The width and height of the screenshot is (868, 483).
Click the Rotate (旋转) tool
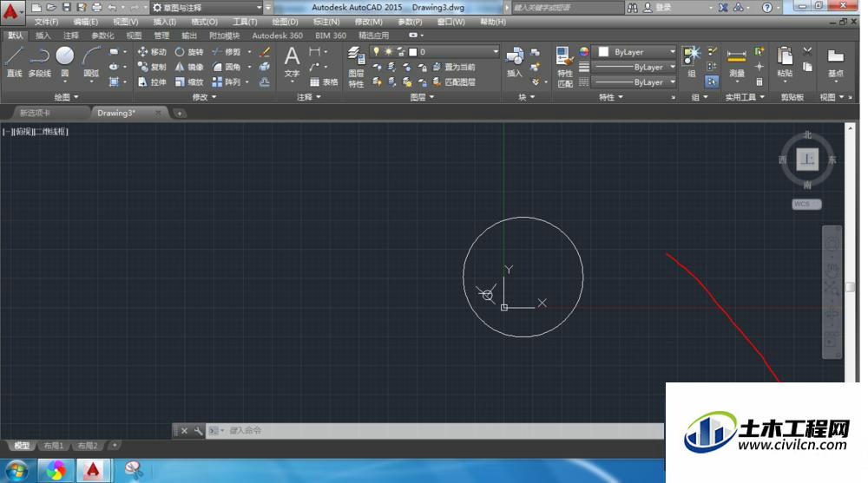coord(189,52)
